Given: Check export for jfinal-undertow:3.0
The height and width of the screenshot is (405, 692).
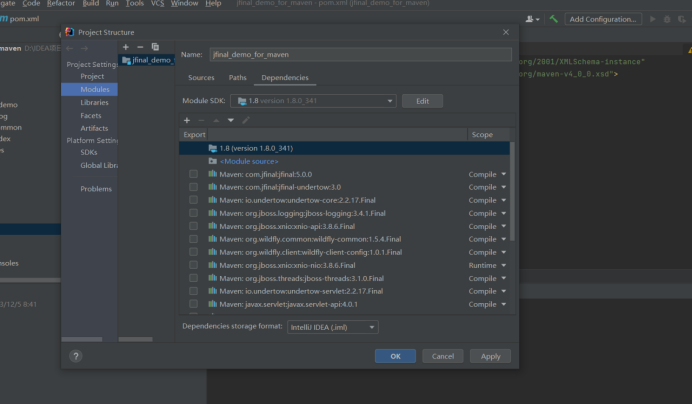Looking at the screenshot, I should (193, 187).
